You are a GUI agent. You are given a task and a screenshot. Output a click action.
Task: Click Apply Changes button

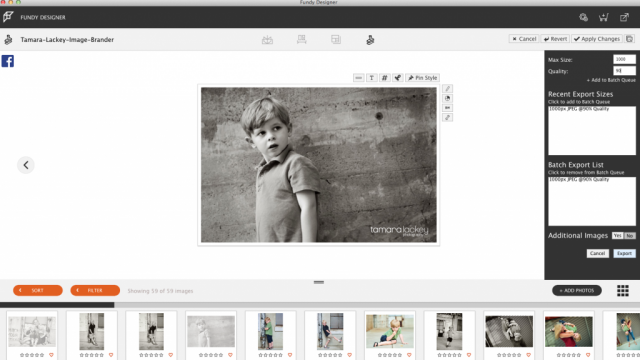pyautogui.click(x=597, y=39)
